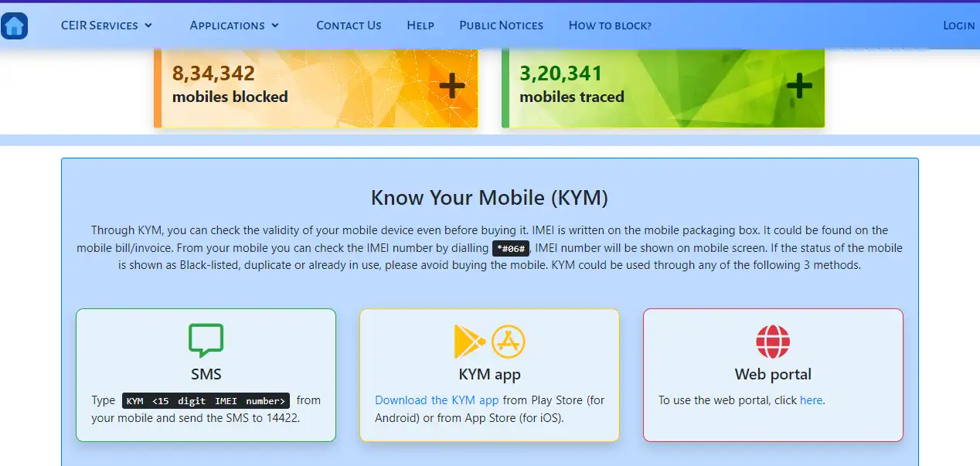Click the SMS card title
Viewport: 980px width, 466px height.
pyautogui.click(x=206, y=374)
